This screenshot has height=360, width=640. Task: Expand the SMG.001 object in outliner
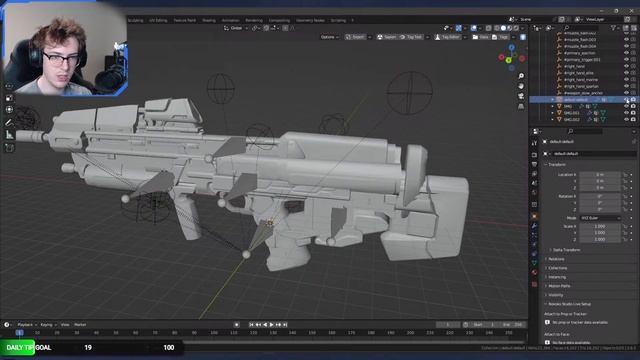[553, 113]
